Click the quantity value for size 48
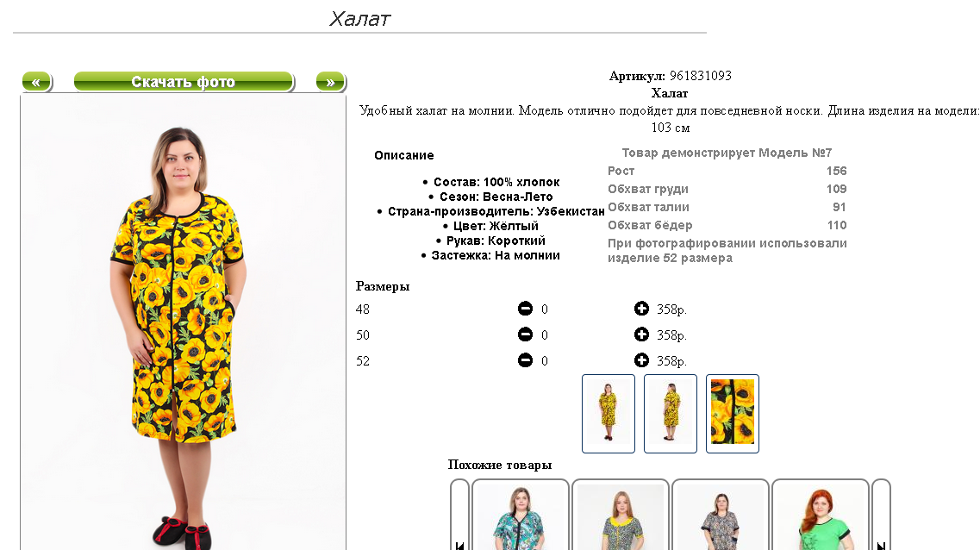The image size is (980, 550). [545, 309]
